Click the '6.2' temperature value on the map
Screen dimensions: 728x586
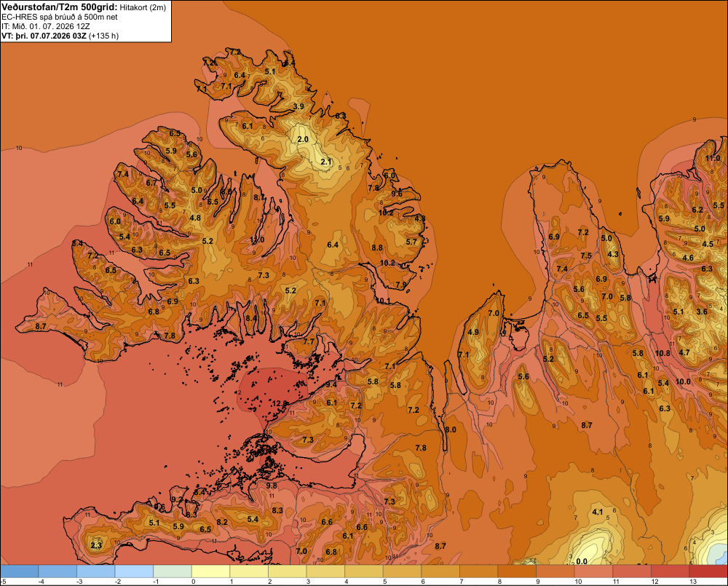pyautogui.click(x=697, y=210)
